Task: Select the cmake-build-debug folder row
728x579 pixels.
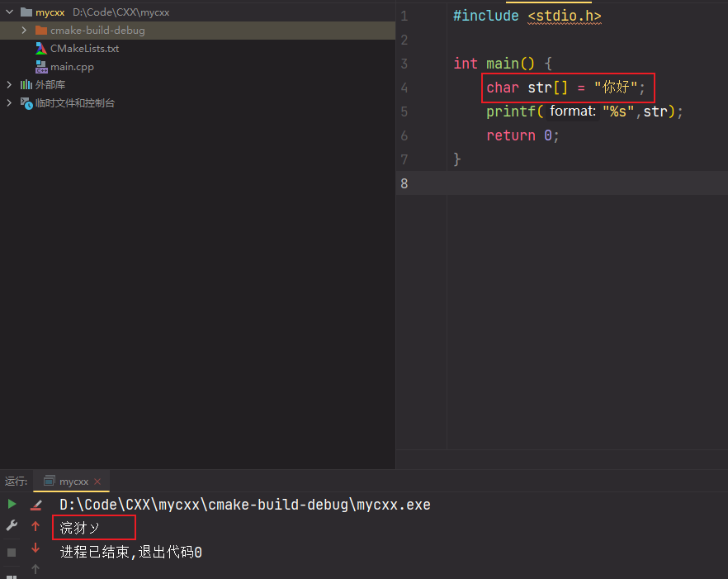Action: [197, 31]
